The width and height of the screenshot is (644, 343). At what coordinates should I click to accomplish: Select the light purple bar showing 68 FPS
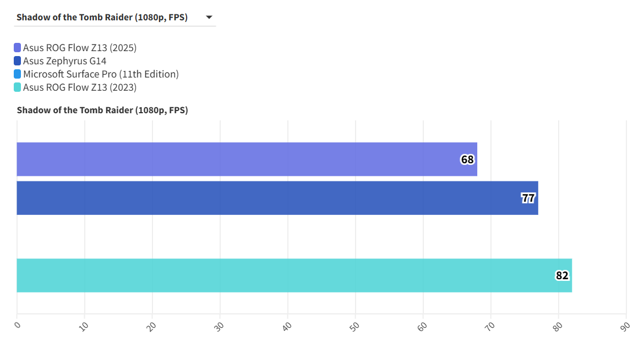[237, 159]
